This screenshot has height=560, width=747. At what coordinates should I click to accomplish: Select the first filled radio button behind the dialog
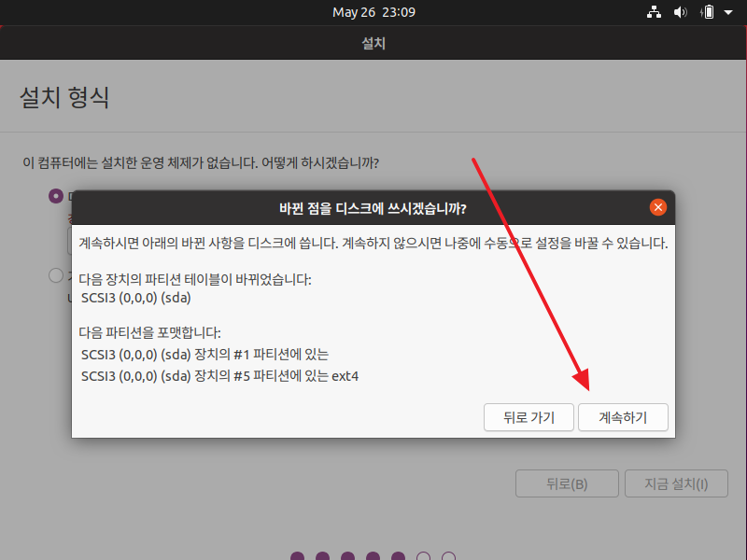coord(56,196)
